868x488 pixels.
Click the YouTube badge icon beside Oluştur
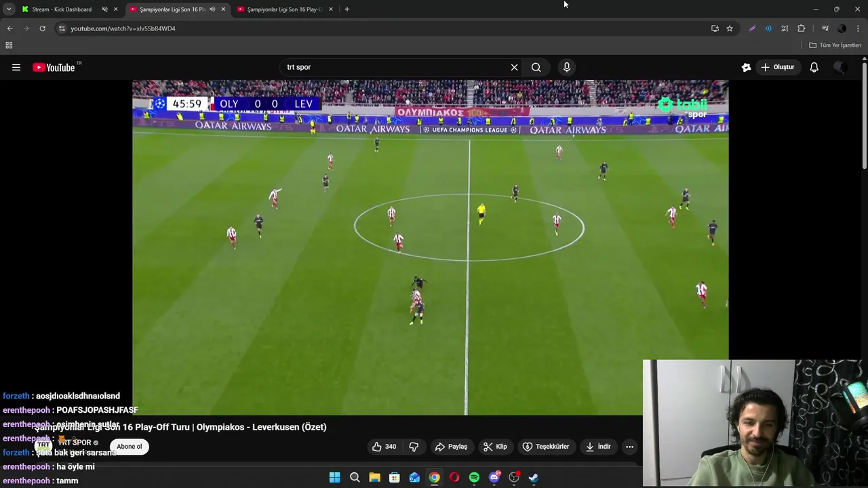tap(746, 67)
